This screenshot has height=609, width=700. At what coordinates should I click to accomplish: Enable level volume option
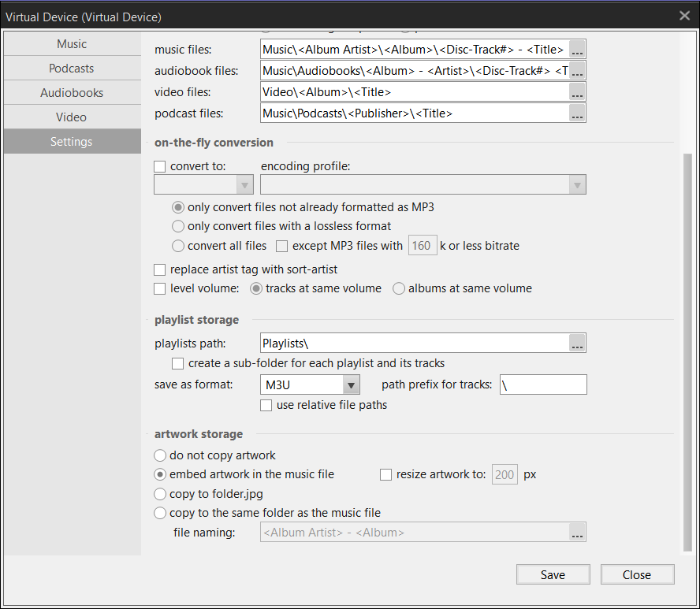(x=160, y=288)
